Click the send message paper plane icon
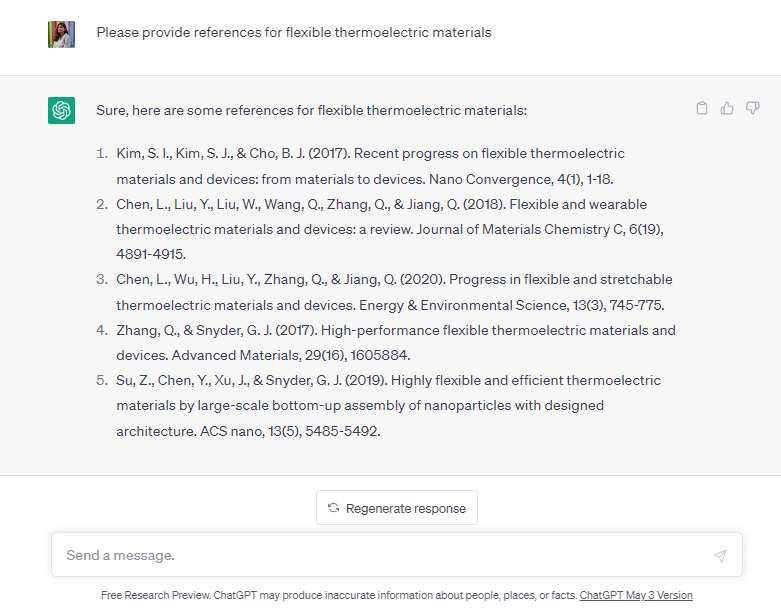The width and height of the screenshot is (781, 614). tap(720, 555)
